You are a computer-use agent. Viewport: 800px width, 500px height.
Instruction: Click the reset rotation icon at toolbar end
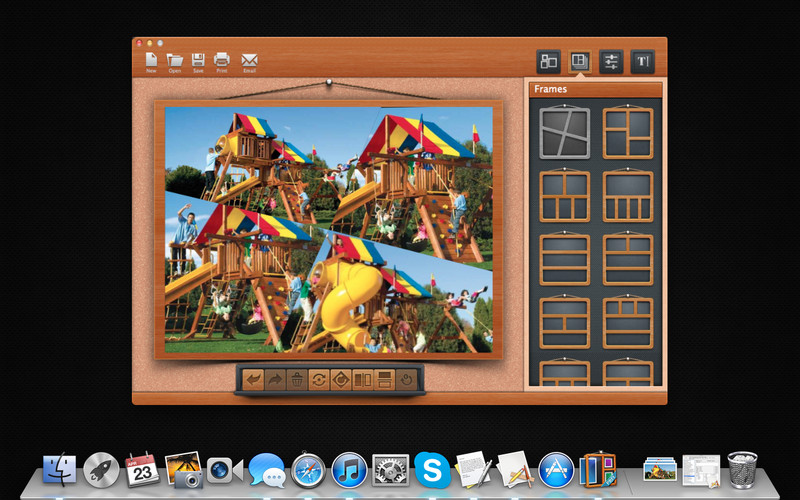tap(407, 380)
